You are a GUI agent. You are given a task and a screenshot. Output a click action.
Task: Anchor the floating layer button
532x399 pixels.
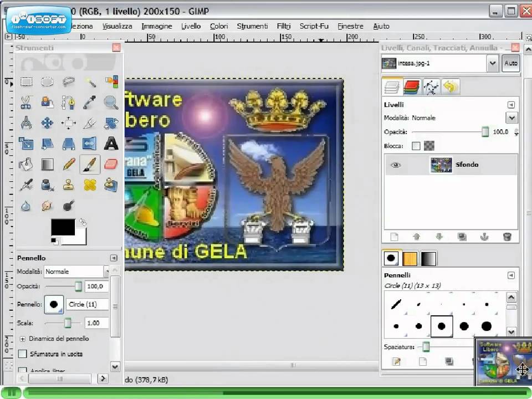484,237
